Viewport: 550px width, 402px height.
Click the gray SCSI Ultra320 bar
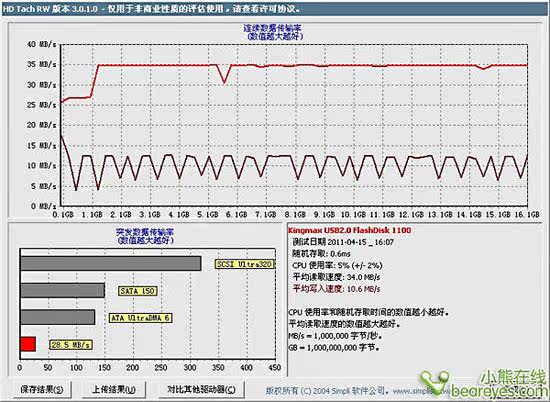pos(111,263)
